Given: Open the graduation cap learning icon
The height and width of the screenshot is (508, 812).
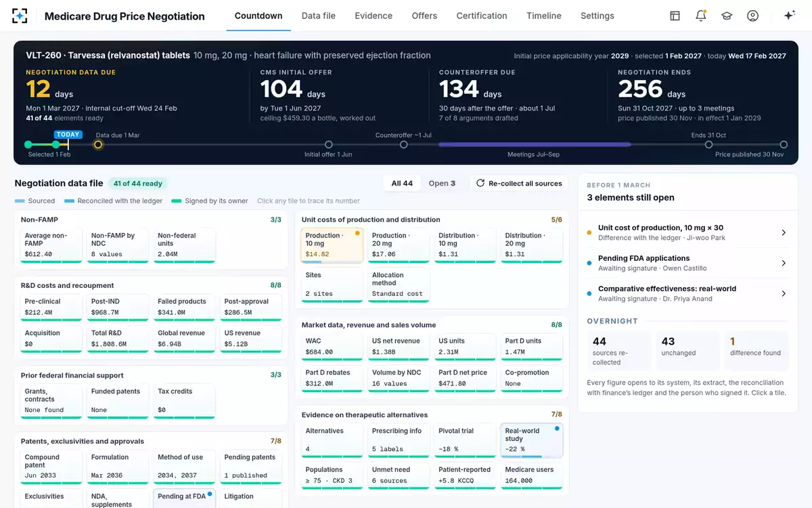Looking at the screenshot, I should coord(727,16).
